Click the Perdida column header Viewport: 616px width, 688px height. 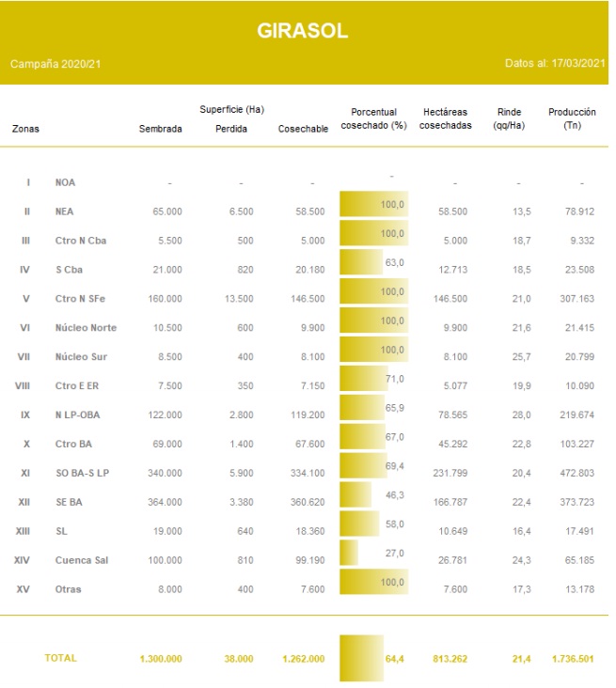[230, 129]
